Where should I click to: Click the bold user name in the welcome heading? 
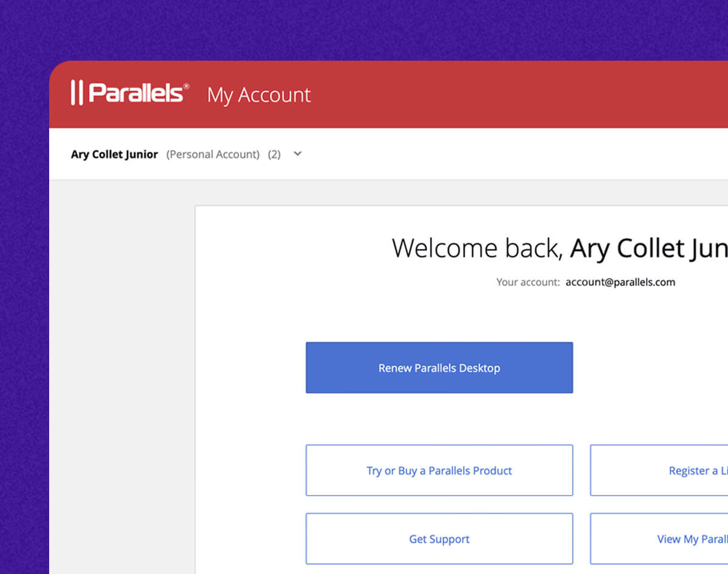(x=648, y=249)
